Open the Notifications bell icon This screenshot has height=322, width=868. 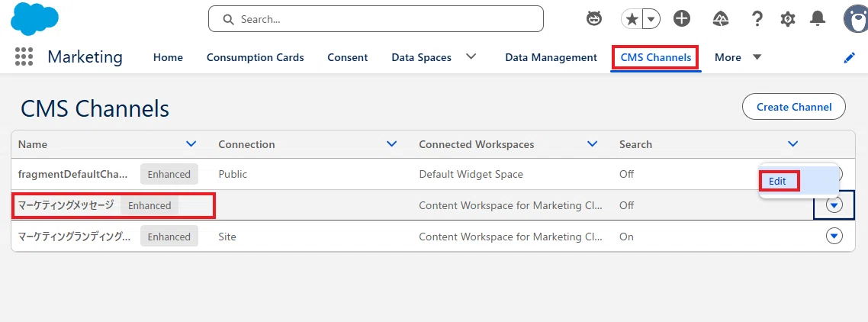(x=818, y=19)
